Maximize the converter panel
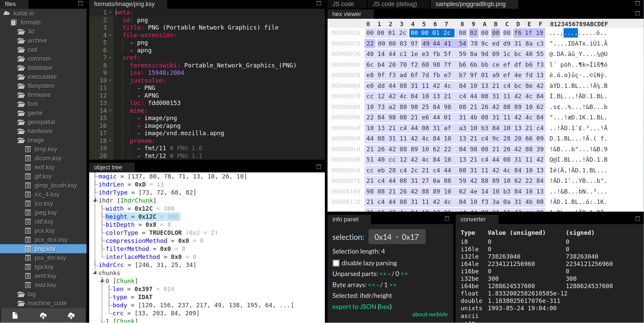644x323 pixels. tap(638, 219)
